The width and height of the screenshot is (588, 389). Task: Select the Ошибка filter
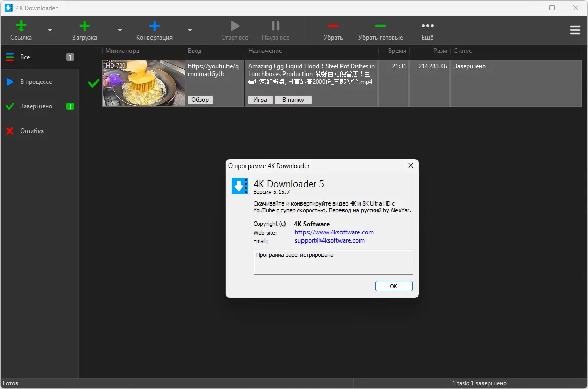40,131
